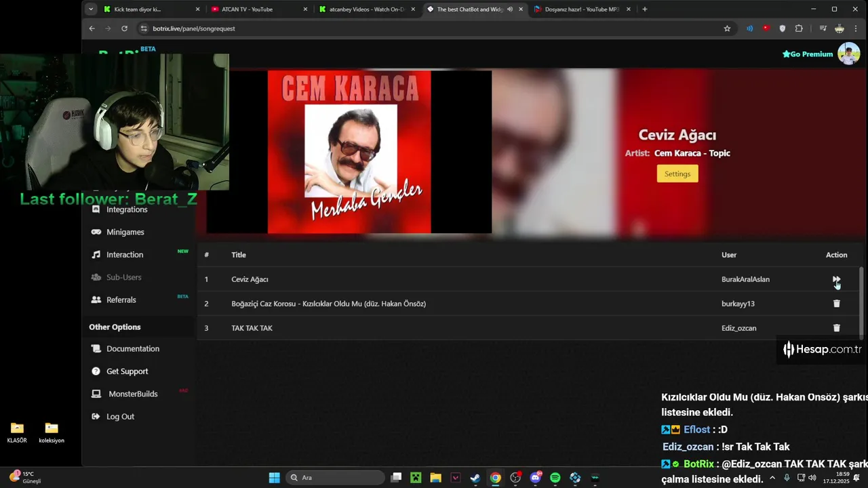
Task: Click the site information icon in address bar
Action: pos(143,28)
